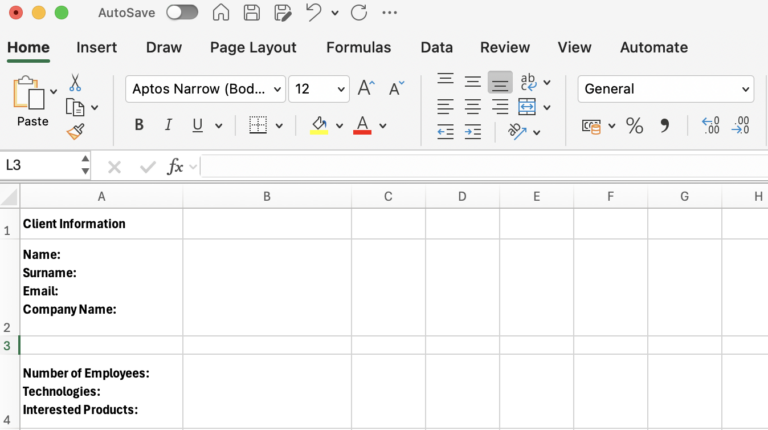Expand the font size dropdown
Screen dimensions: 768x430
(x=341, y=89)
